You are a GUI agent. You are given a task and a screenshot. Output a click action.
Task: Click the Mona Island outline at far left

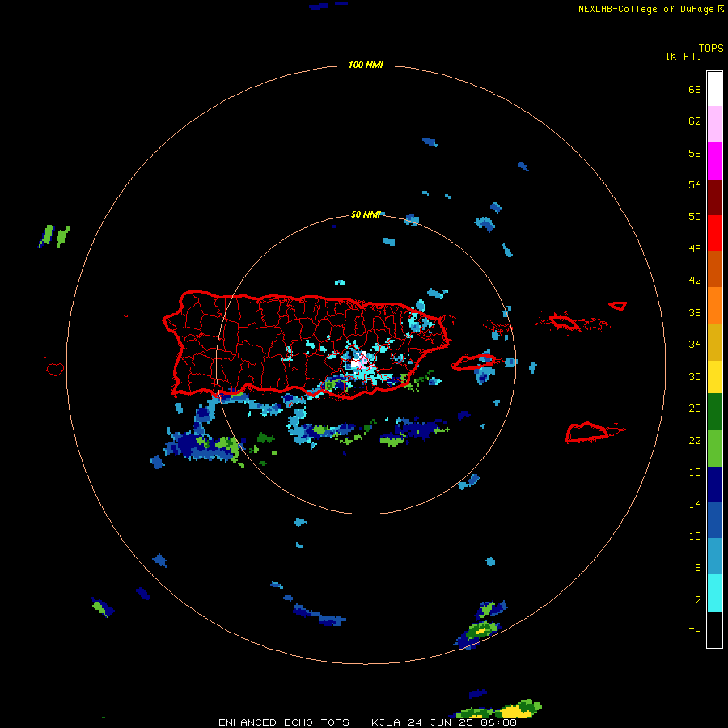55,369
